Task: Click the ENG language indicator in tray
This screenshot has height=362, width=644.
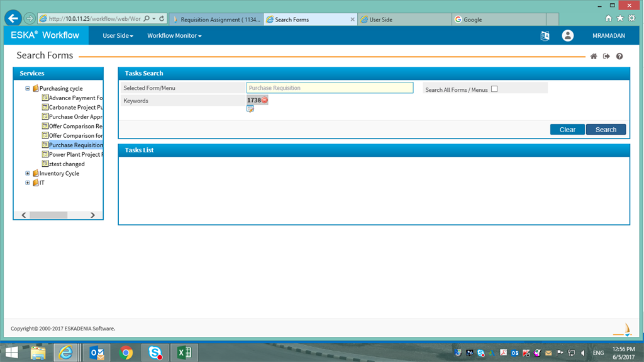Action: click(599, 353)
